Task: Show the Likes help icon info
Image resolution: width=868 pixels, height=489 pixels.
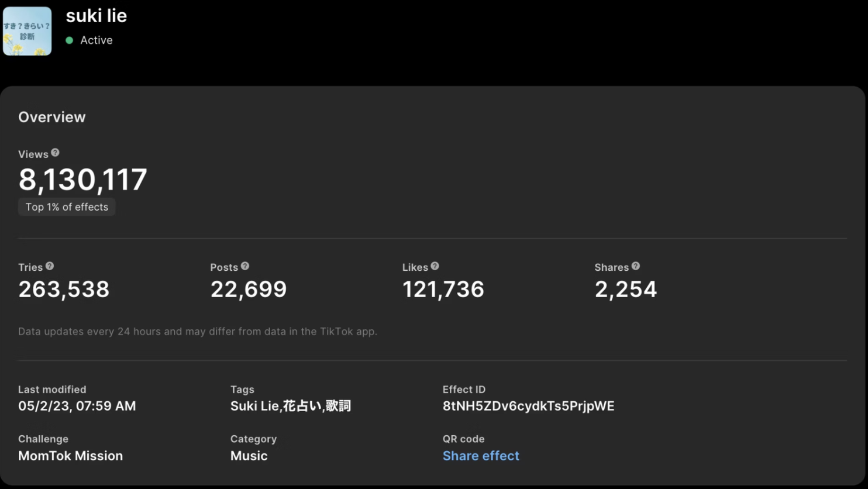Action: tap(435, 266)
